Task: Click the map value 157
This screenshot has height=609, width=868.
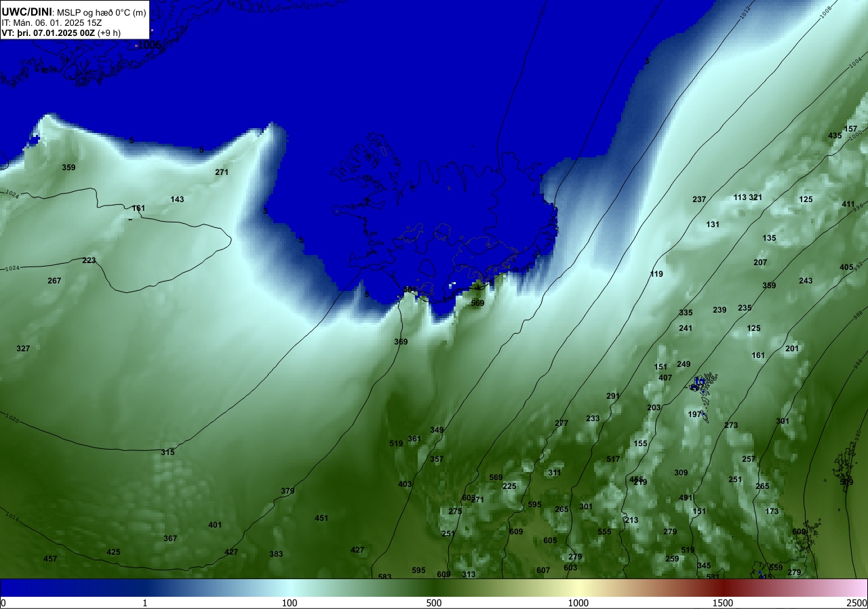Action: (x=850, y=129)
